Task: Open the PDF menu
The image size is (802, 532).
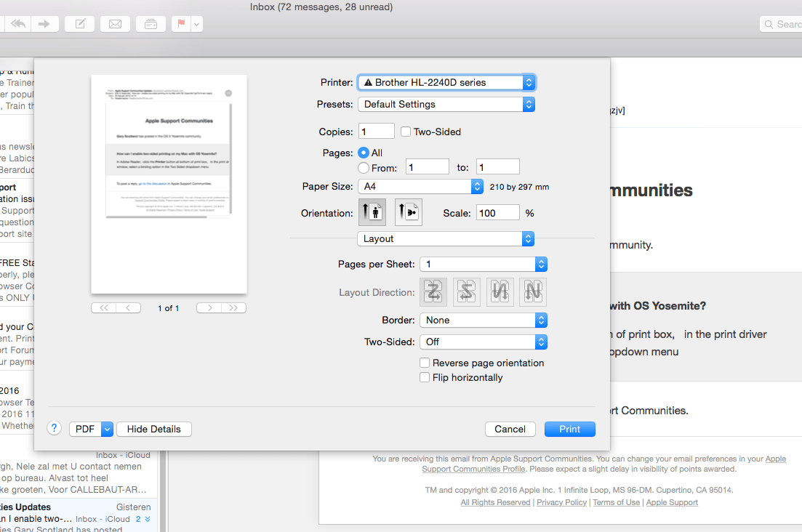Action: pyautogui.click(x=90, y=429)
